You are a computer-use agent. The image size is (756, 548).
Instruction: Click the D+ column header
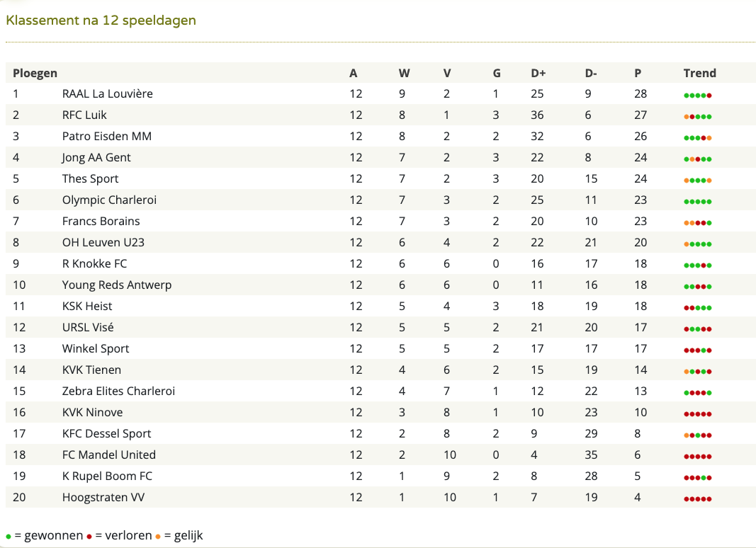pos(538,73)
